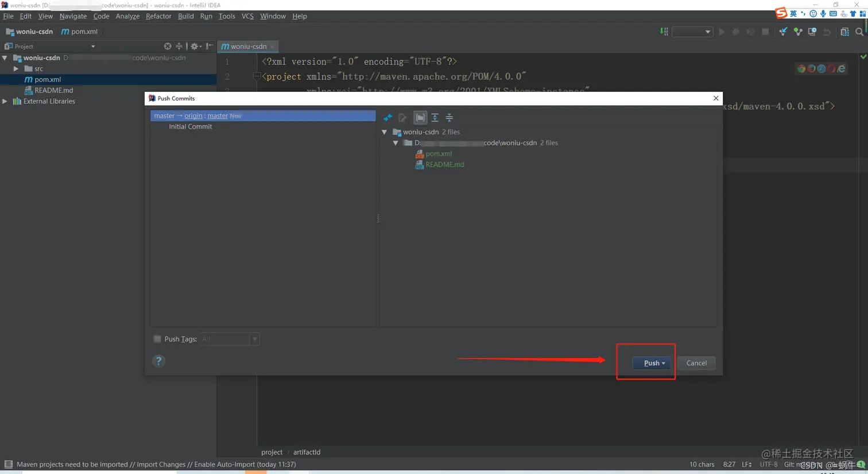The image size is (868, 474).
Task: Click the Debug bug icon in toolbar
Action: click(736, 32)
